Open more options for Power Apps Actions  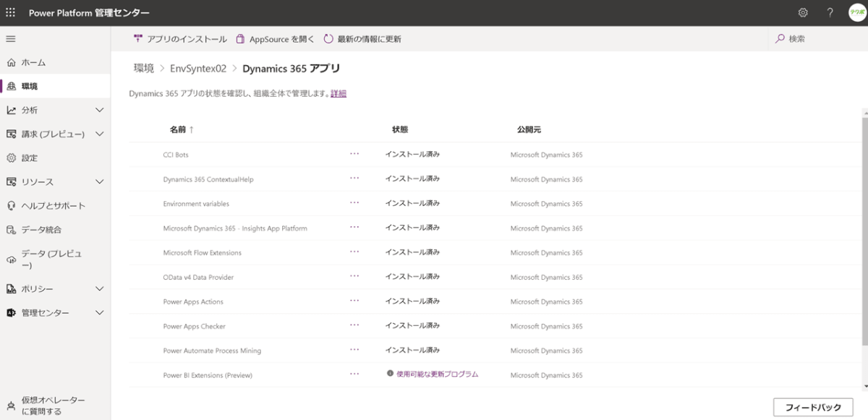tap(354, 301)
